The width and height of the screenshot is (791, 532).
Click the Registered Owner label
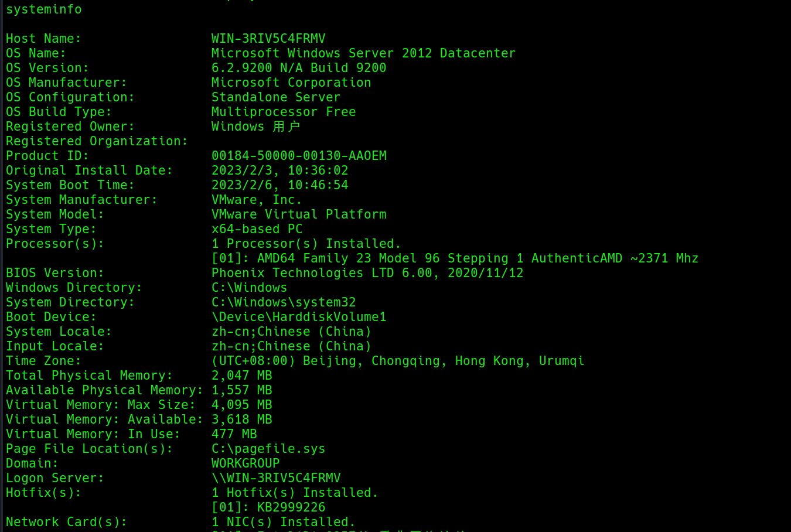[x=70, y=127]
